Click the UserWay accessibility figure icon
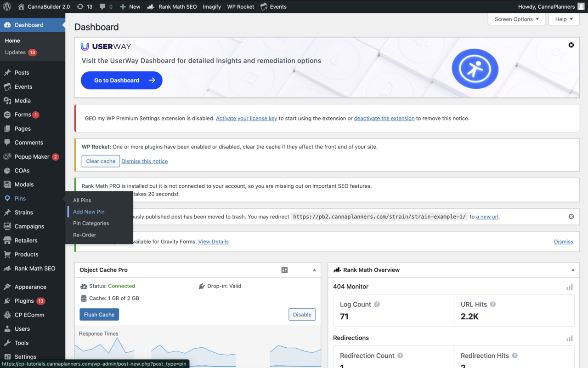Screen dimensions: 588x368 tap(475, 69)
